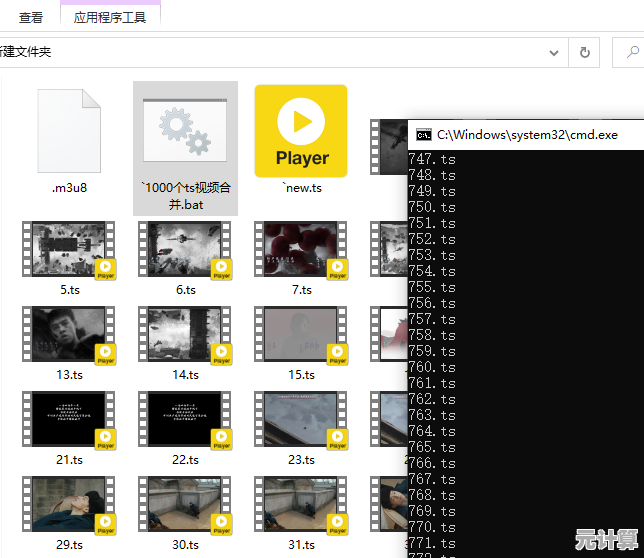Click the refresh button beside address bar
The image size is (644, 558).
coord(585,51)
